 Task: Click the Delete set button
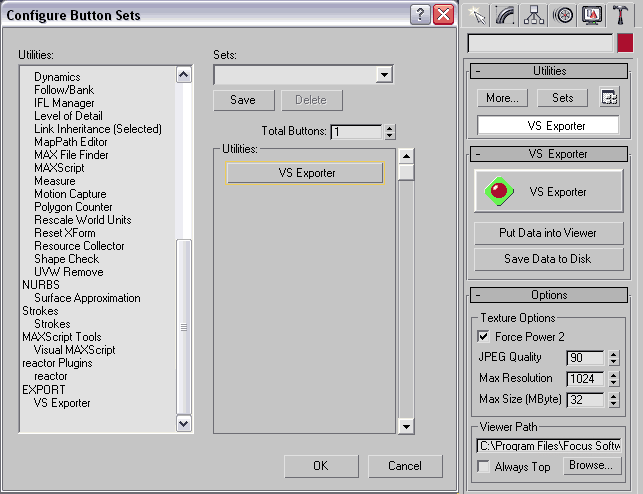[x=312, y=100]
